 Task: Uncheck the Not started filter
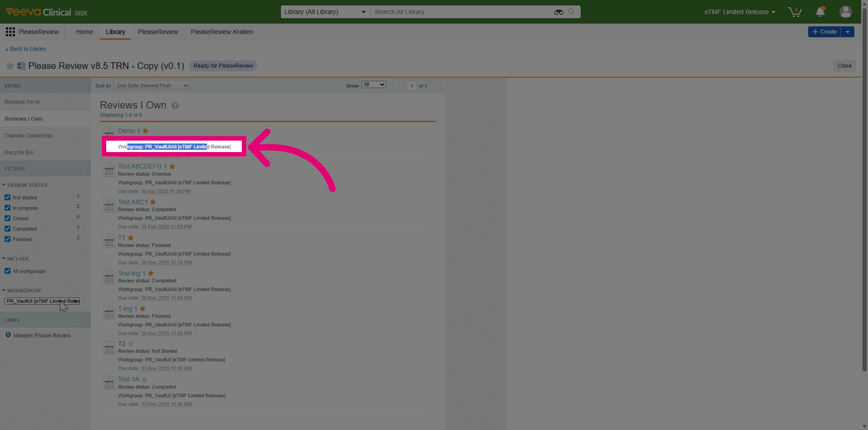(x=7, y=198)
